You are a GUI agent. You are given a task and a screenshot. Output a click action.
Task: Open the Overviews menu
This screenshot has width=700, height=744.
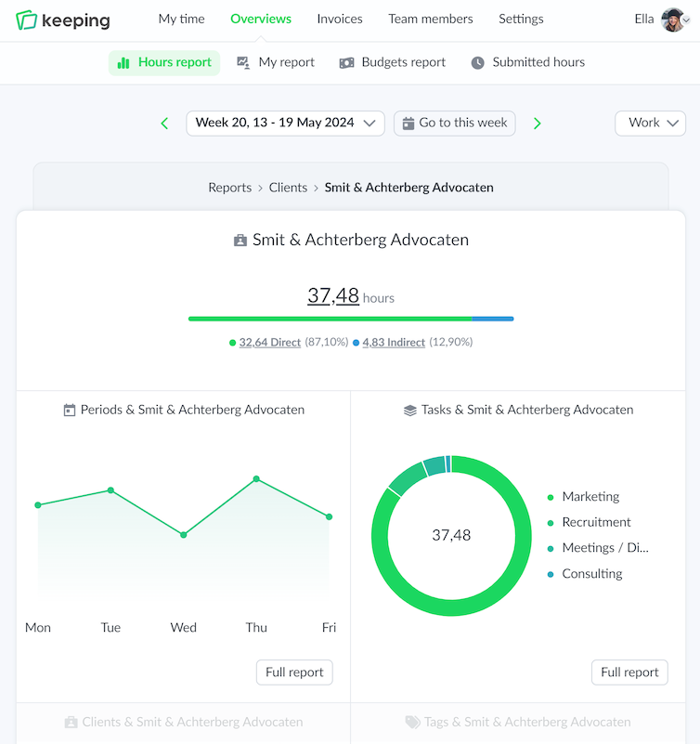pos(261,19)
